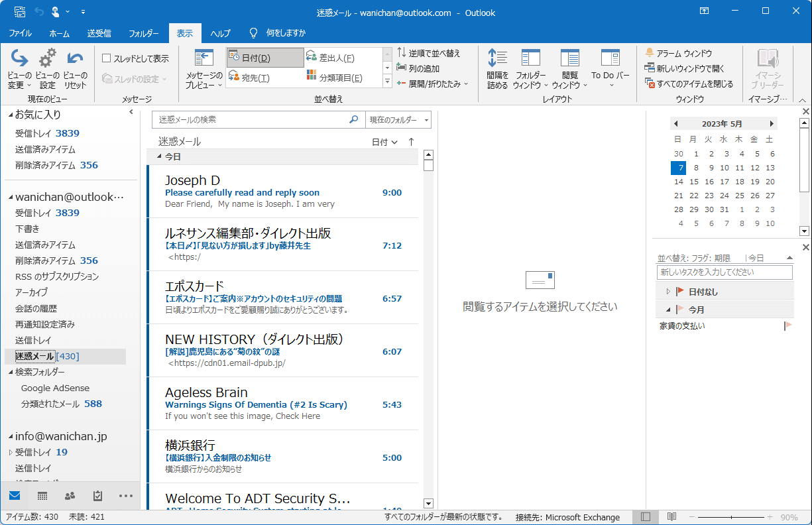Open the 日付 sort dropdown in list header
The height and width of the screenshot is (525, 812).
coord(384,142)
